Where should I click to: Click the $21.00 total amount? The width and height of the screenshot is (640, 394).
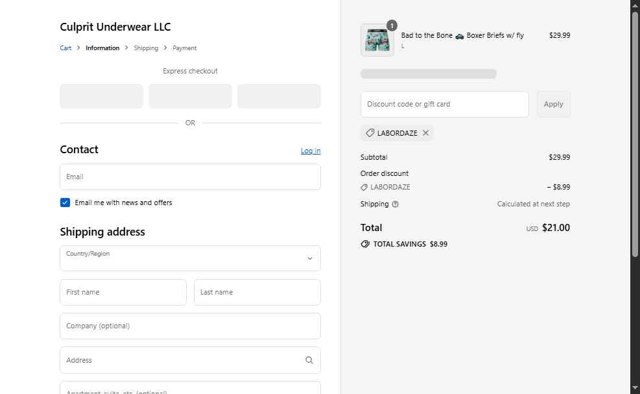tap(556, 228)
